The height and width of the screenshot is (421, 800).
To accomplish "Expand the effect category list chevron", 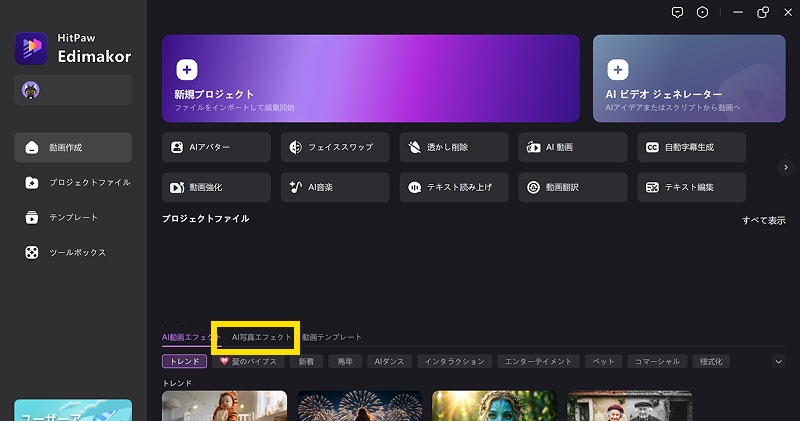I will tap(779, 362).
